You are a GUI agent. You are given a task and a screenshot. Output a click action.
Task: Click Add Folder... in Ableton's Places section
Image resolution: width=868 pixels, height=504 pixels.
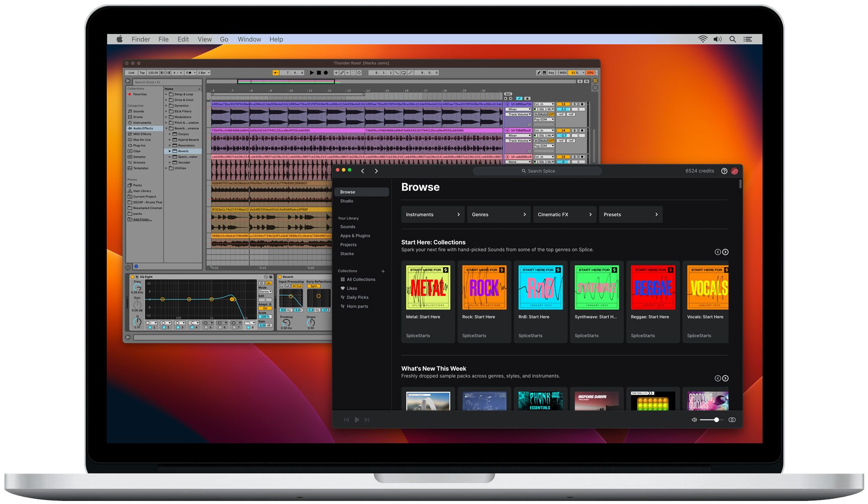pyautogui.click(x=141, y=219)
